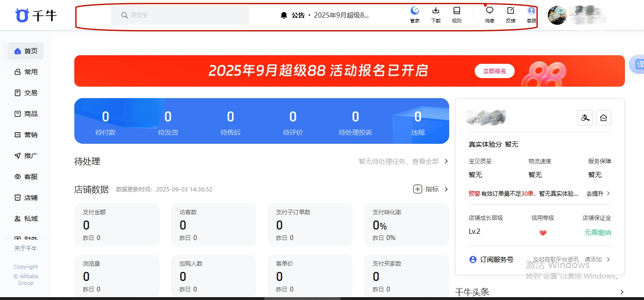This screenshot has height=300, width=644.
Task: Click the 超级88 活动 red banner
Action: 349,71
